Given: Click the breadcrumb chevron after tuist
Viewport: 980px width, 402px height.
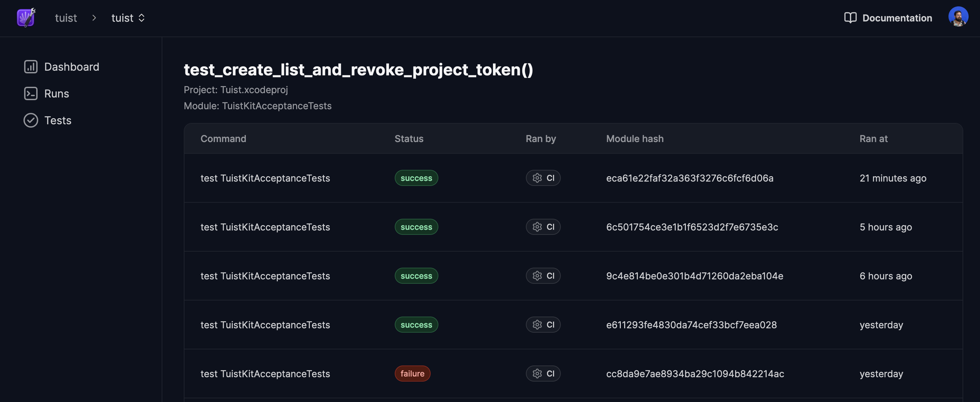Looking at the screenshot, I should pyautogui.click(x=94, y=18).
